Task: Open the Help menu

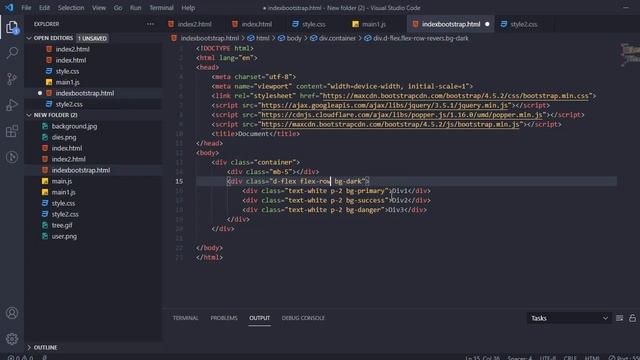Action: [x=188, y=8]
